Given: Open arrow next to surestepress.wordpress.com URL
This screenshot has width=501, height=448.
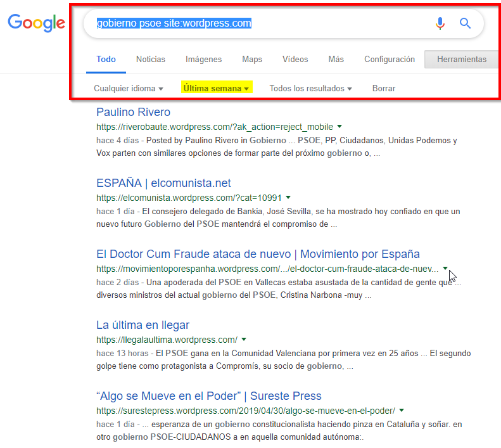Looking at the screenshot, I should click(x=402, y=411).
